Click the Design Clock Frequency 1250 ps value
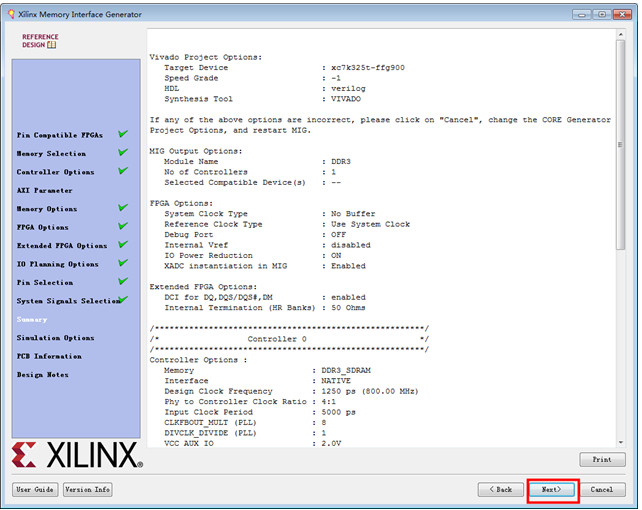Viewport: 642px width, 510px height. 370,391
